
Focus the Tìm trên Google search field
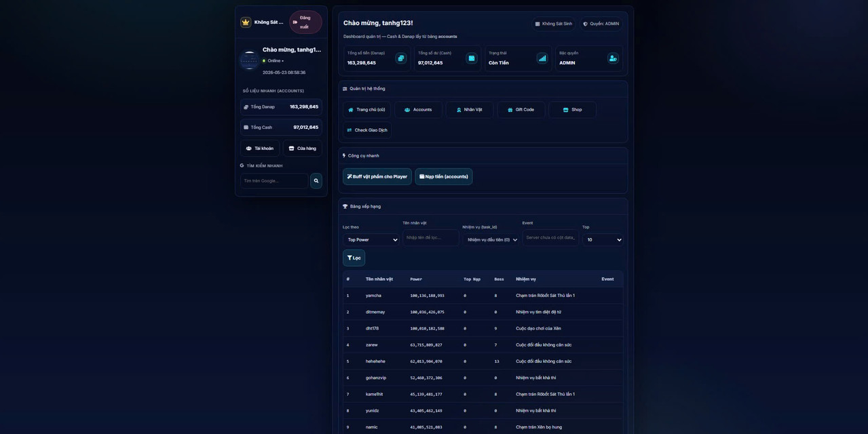(274, 181)
